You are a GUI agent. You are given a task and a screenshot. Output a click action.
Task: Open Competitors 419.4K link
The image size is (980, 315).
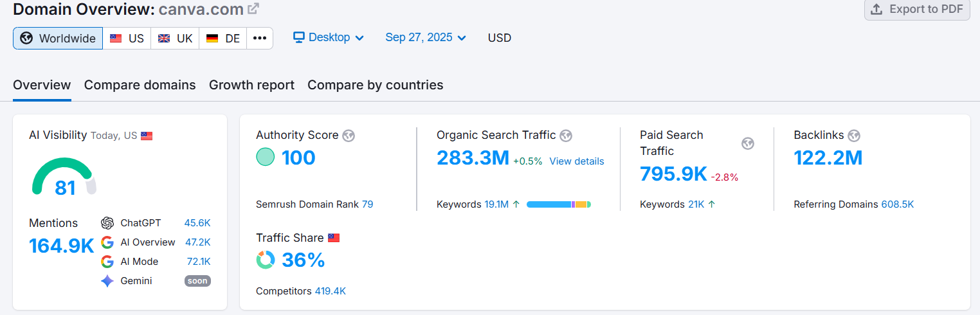tap(330, 291)
